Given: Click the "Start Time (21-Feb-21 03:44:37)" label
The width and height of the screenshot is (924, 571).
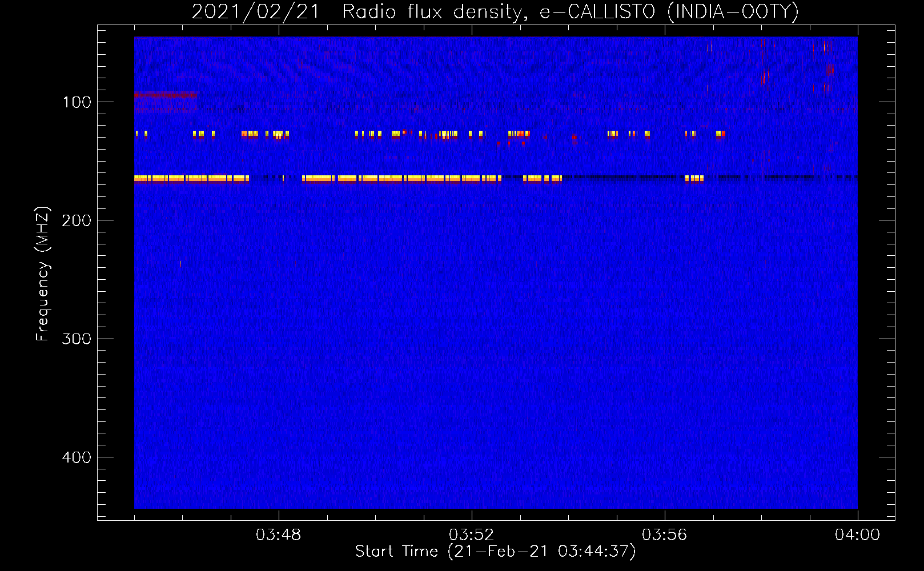Looking at the screenshot, I should (x=495, y=552).
